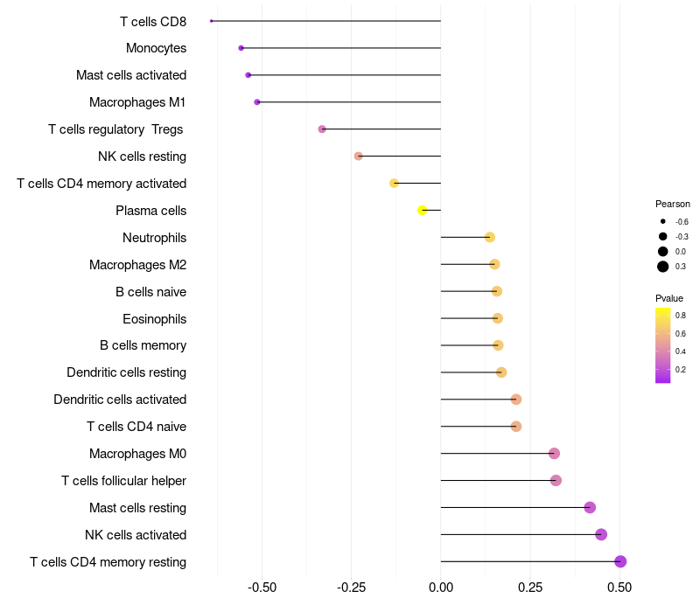This screenshot has width=700, height=612.
Task: Click the T cells CD8 data point
Action: coord(211,21)
